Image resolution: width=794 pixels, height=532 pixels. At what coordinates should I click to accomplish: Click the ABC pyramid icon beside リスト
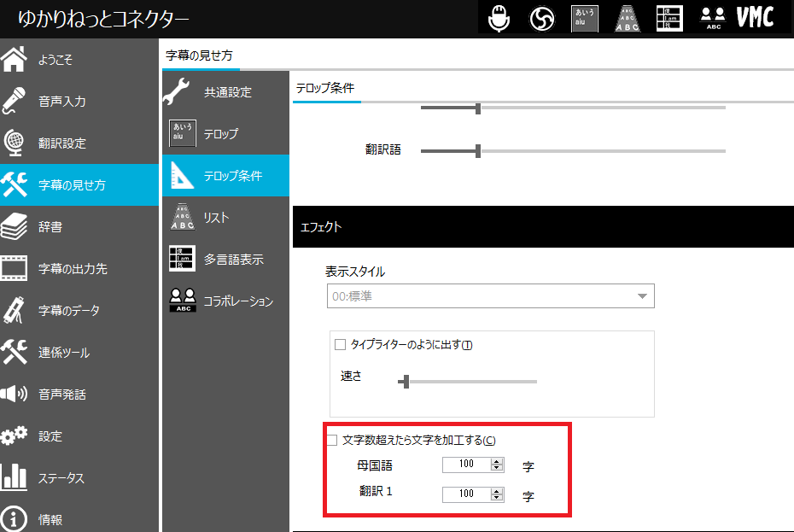tap(183, 217)
